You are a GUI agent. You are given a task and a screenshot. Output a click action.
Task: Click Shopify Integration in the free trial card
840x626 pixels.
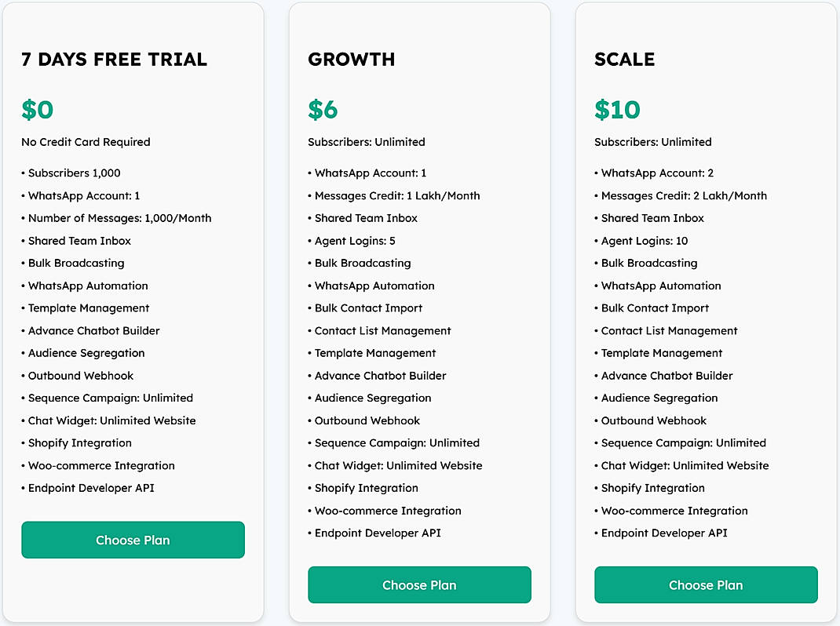[x=80, y=442]
